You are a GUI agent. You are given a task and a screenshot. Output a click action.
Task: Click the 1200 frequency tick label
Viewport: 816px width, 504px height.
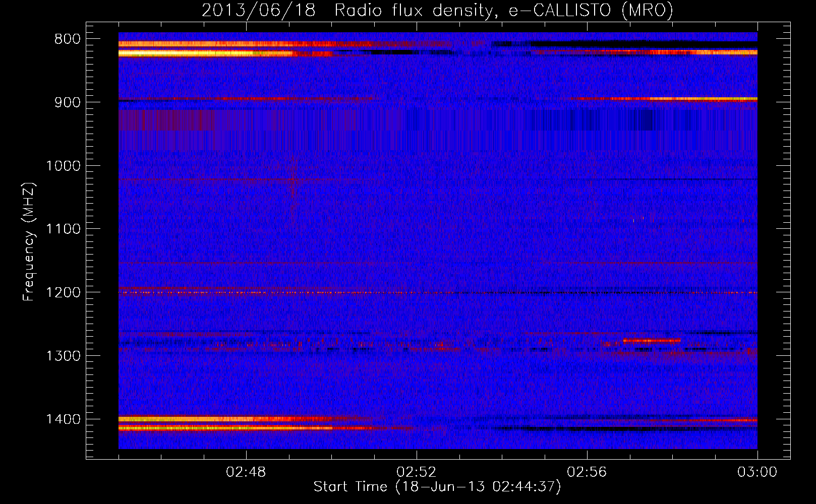(x=63, y=293)
